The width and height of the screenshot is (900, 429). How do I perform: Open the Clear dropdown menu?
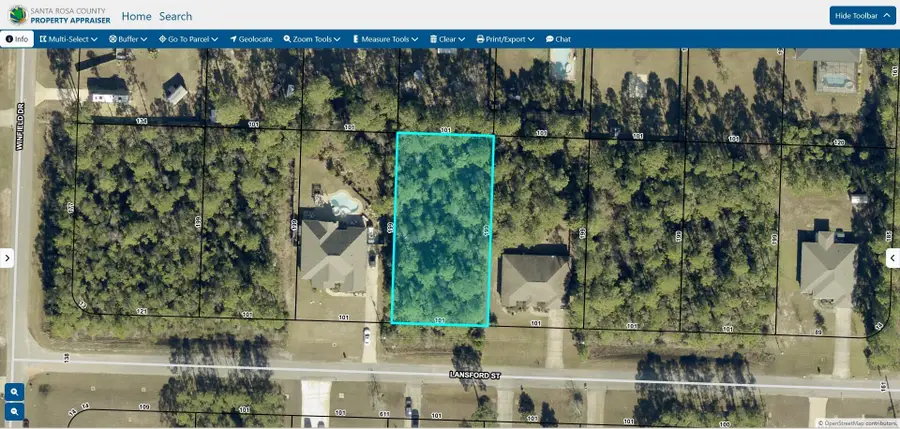[x=448, y=39]
